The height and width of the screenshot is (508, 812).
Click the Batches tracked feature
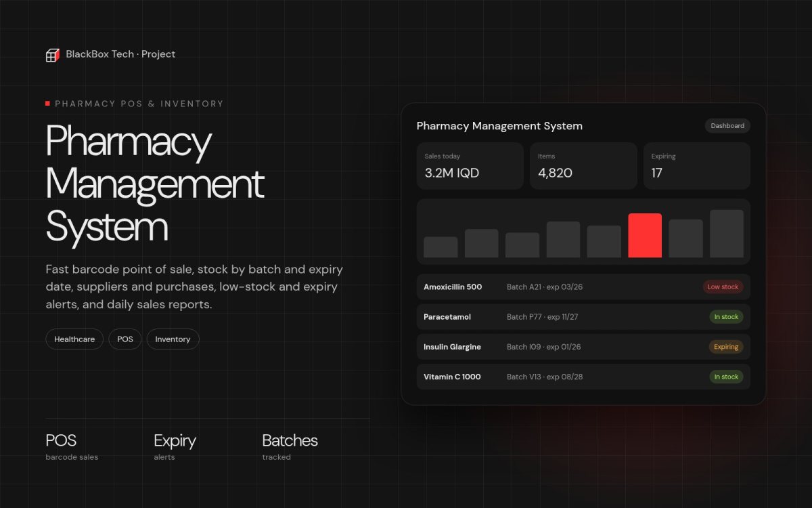(x=290, y=447)
